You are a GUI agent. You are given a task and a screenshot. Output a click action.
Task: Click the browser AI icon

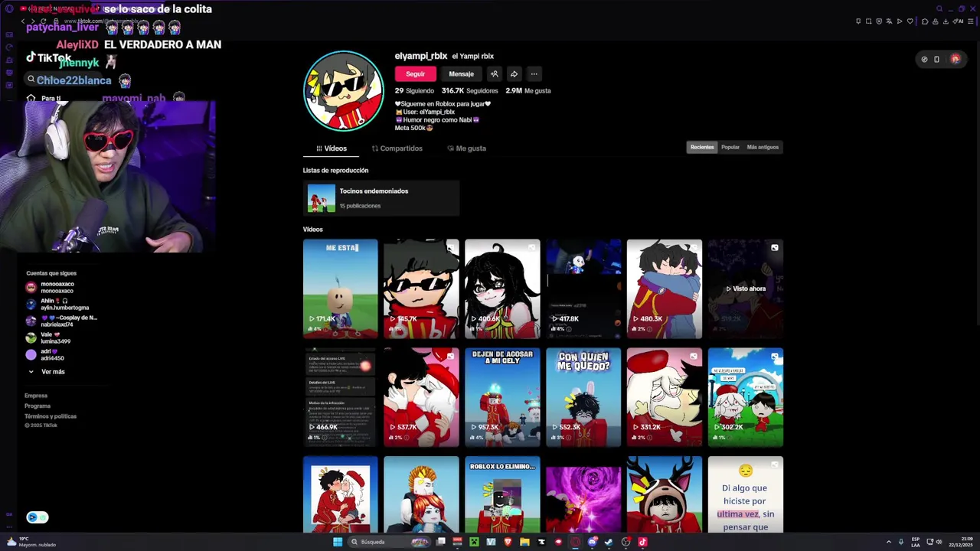959,21
